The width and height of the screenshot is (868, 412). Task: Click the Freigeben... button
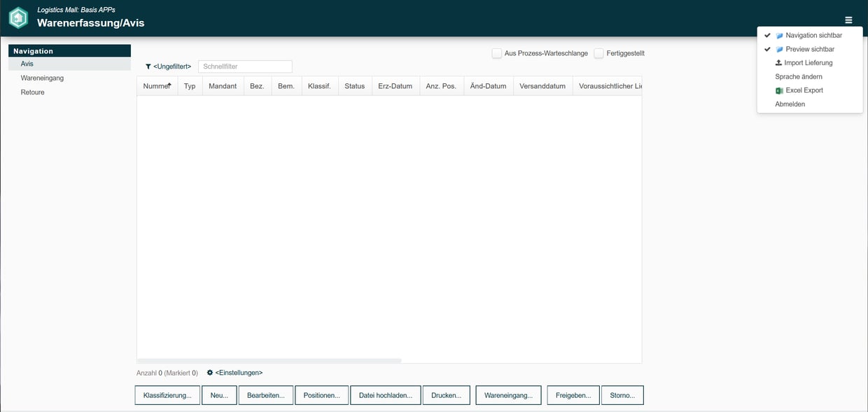tap(573, 395)
